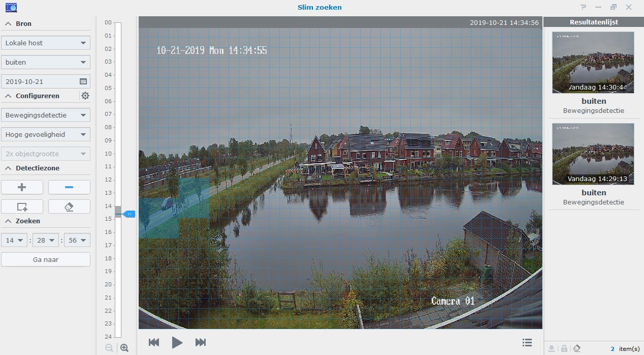Click the Slim zoeken help question mark
The width and height of the screenshot is (644, 355).
[x=582, y=7]
